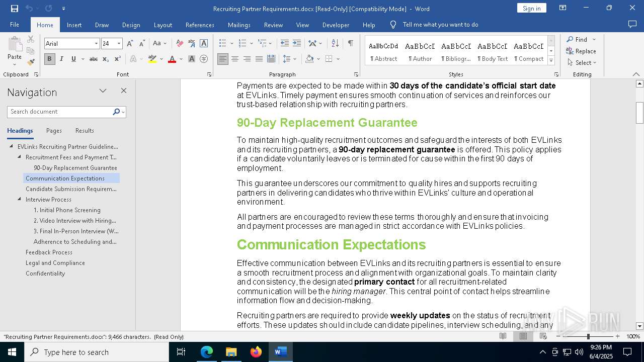Screen dimensions: 644x362
Task: Open the Paragraph settings dialog launcher
Action: [x=357, y=74]
